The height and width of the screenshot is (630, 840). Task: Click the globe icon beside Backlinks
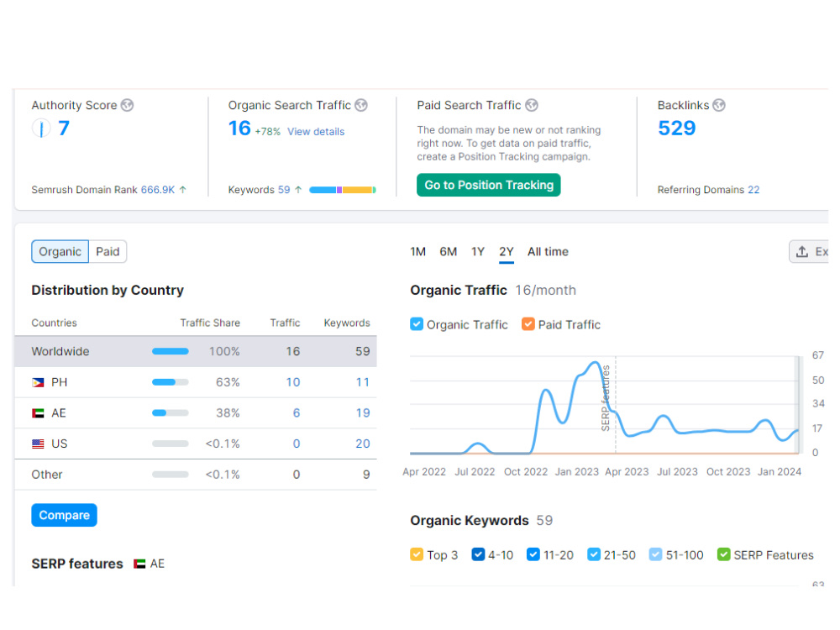719,105
